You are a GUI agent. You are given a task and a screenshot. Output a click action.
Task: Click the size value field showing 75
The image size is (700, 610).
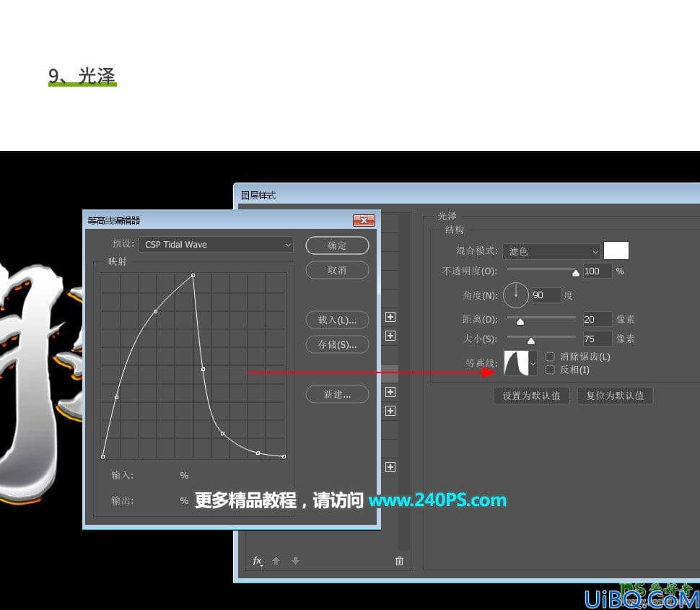[598, 339]
